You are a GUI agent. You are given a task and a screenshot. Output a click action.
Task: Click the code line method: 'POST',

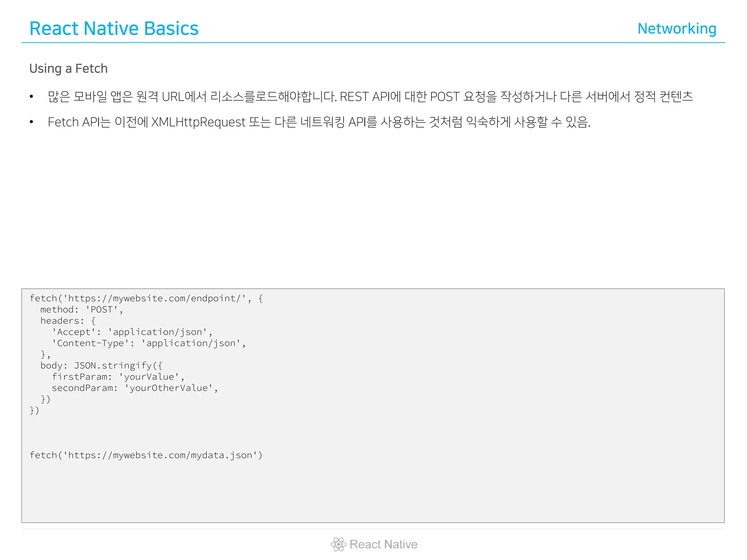point(82,310)
